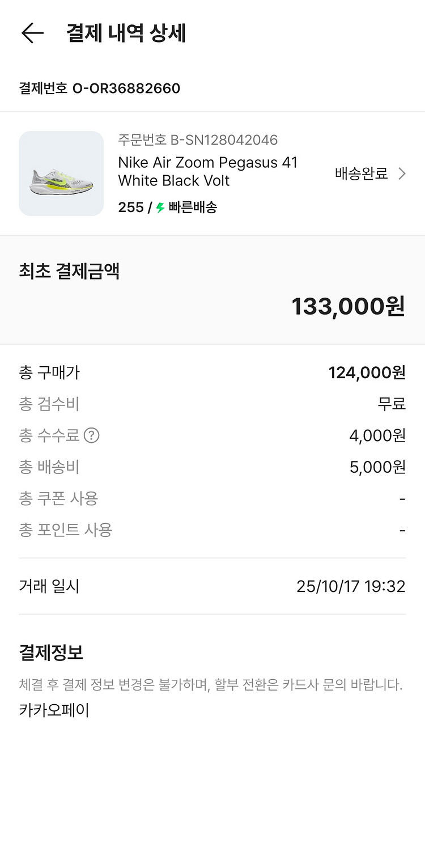Image resolution: width=425 pixels, height=868 pixels.
Task: Click the 결제번호 O-OR36882660 text
Action: point(100,88)
